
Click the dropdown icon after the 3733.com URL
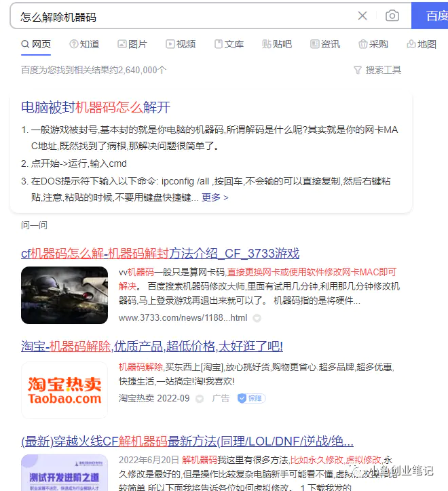tap(257, 318)
